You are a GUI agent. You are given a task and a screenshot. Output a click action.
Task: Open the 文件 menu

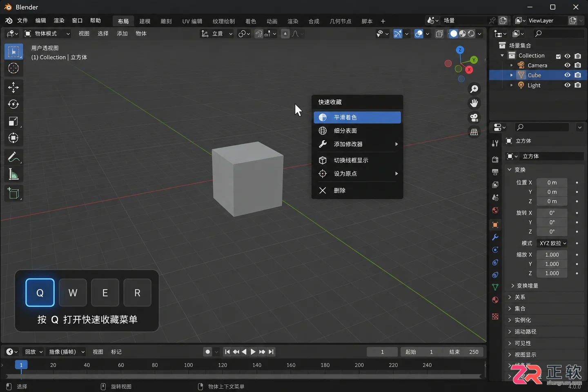(x=22, y=20)
